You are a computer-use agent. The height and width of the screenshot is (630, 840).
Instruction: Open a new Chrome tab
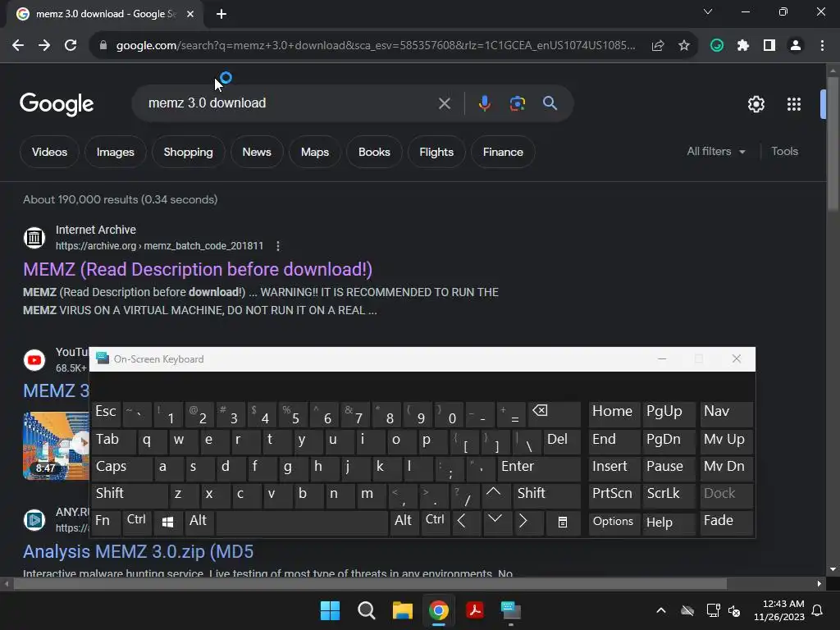pyautogui.click(x=221, y=14)
